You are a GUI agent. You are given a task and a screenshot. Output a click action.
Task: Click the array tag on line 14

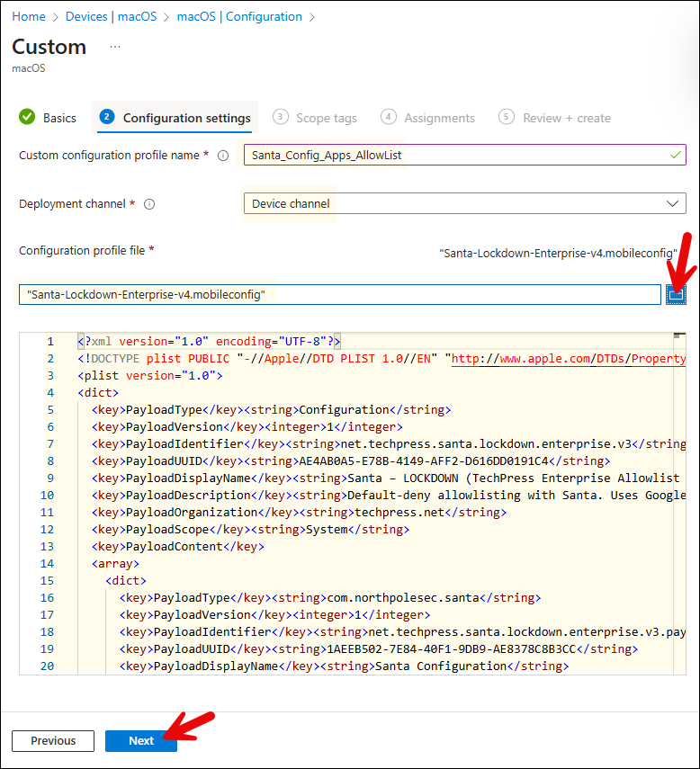[x=115, y=564]
